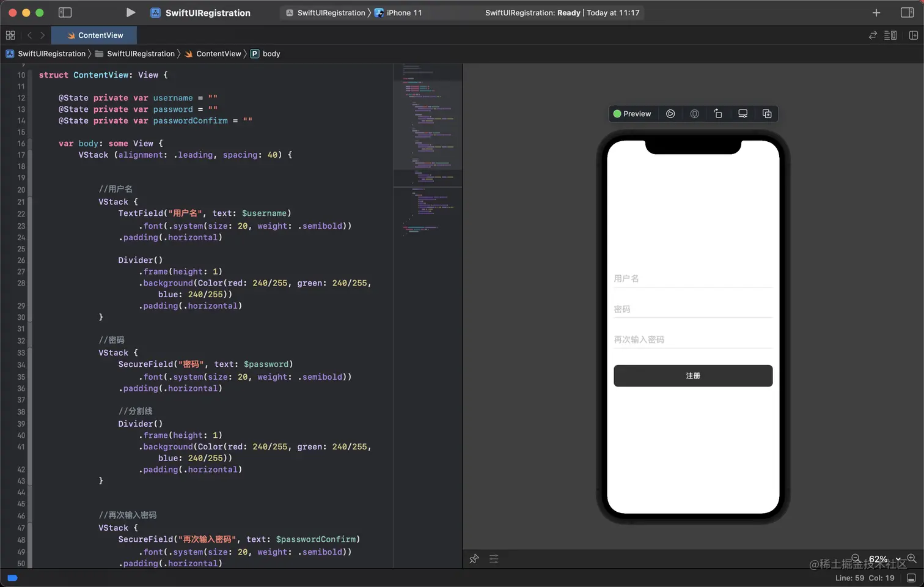This screenshot has width=924, height=587.
Task: Pin the preview canvas
Action: (x=474, y=558)
